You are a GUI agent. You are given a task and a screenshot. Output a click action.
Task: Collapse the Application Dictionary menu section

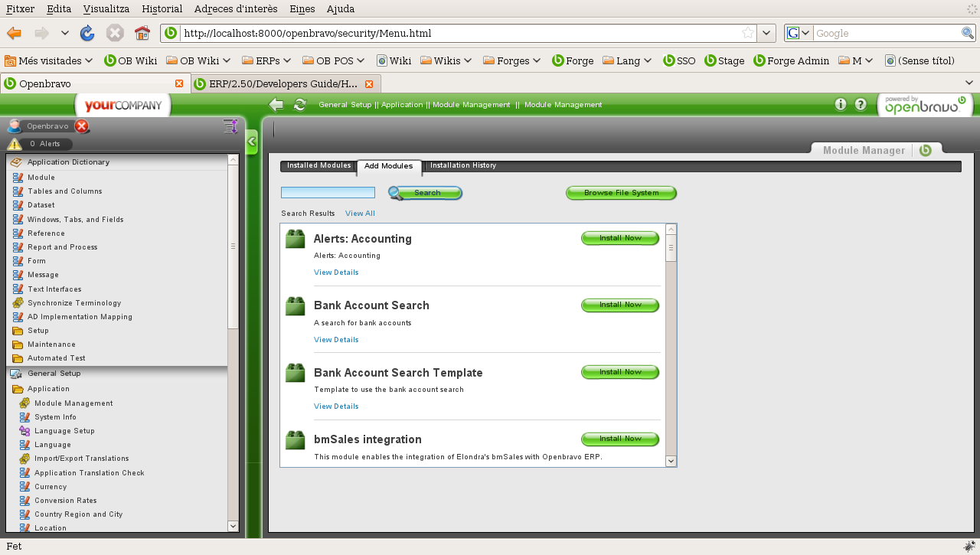tap(117, 162)
